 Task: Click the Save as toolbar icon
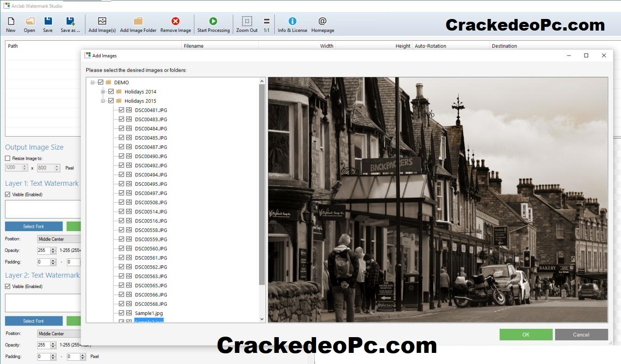click(x=70, y=21)
